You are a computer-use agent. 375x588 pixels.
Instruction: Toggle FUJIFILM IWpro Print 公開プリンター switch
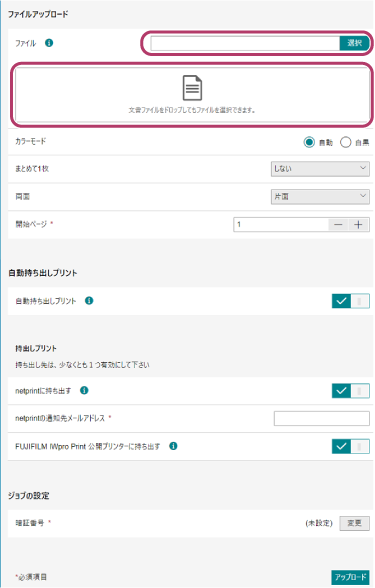351,446
